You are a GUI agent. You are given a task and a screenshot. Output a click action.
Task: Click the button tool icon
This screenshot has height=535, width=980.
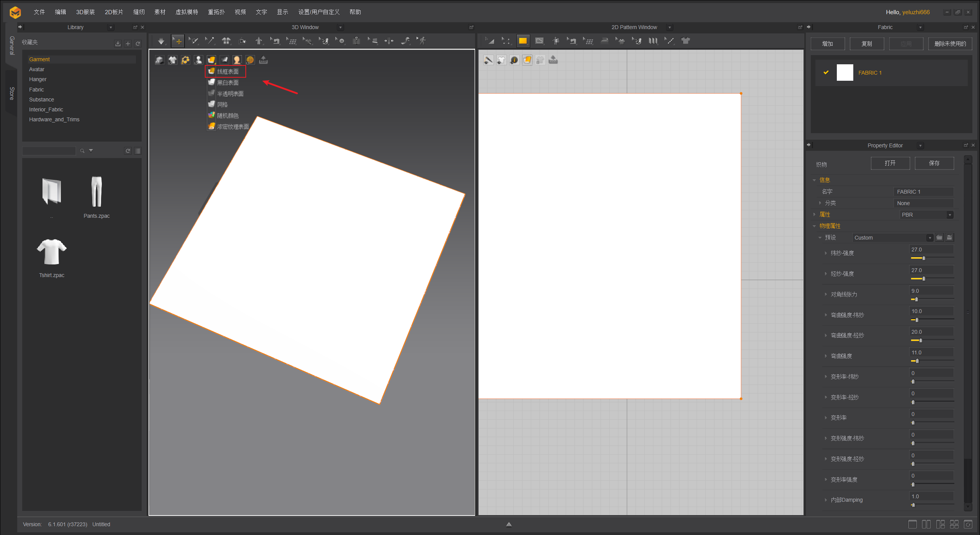[341, 41]
